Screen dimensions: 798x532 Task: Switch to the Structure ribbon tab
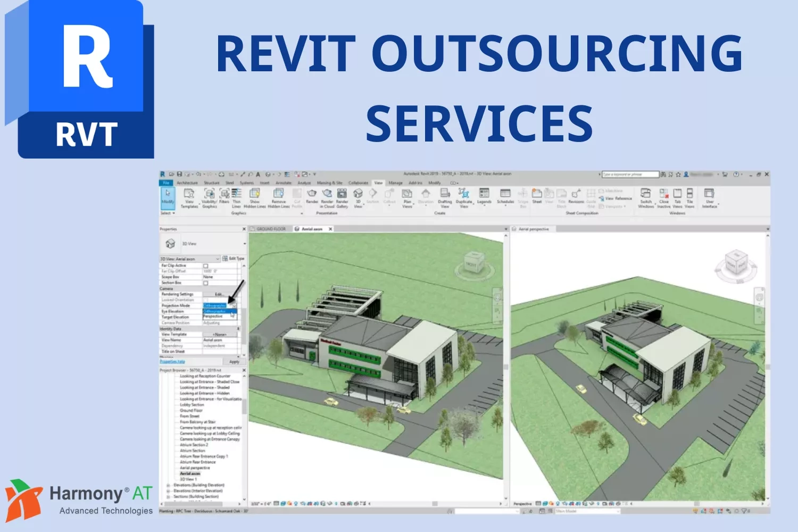[x=212, y=182]
